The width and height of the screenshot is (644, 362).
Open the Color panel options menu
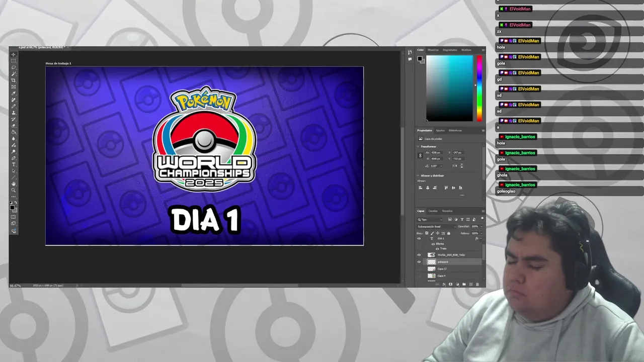coord(483,50)
